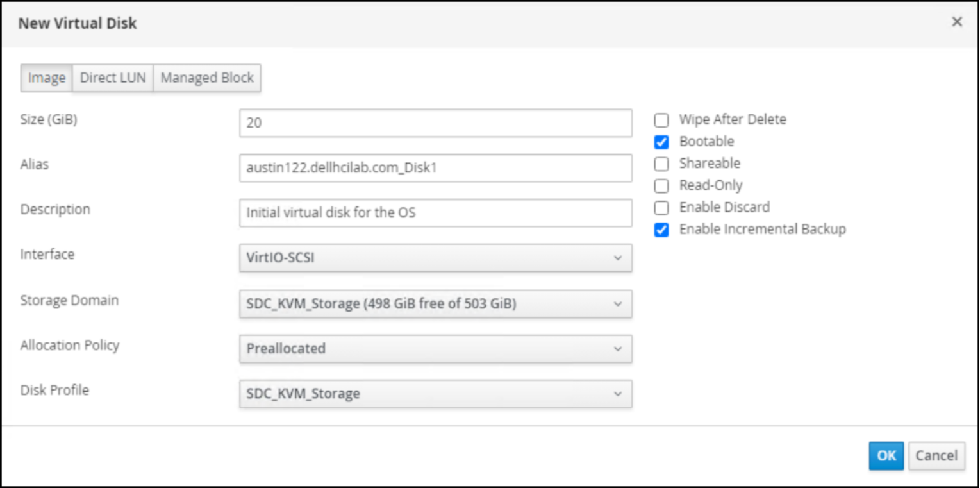Switch to the Direct LUN tab

coord(113,78)
